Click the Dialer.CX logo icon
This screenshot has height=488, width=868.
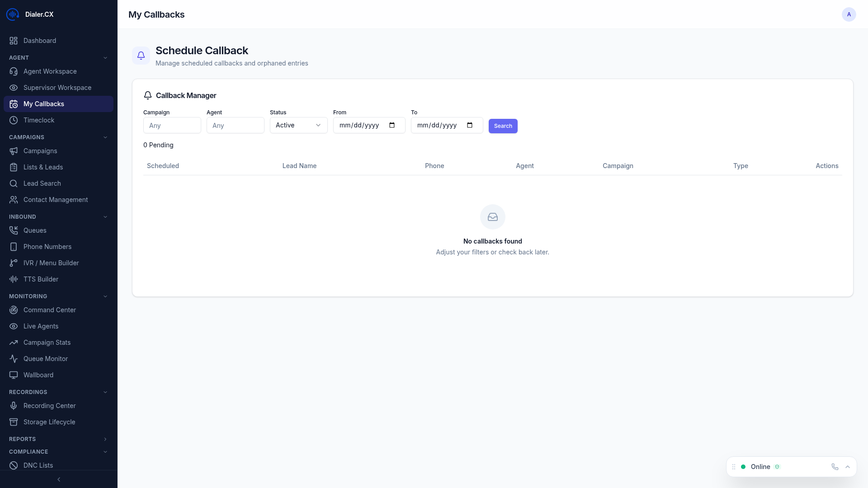[12, 14]
